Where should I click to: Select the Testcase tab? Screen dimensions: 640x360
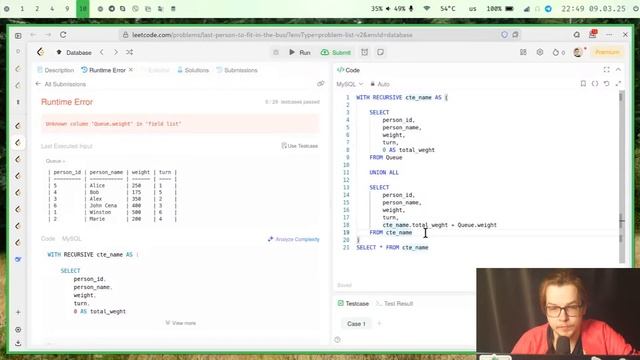click(353, 304)
